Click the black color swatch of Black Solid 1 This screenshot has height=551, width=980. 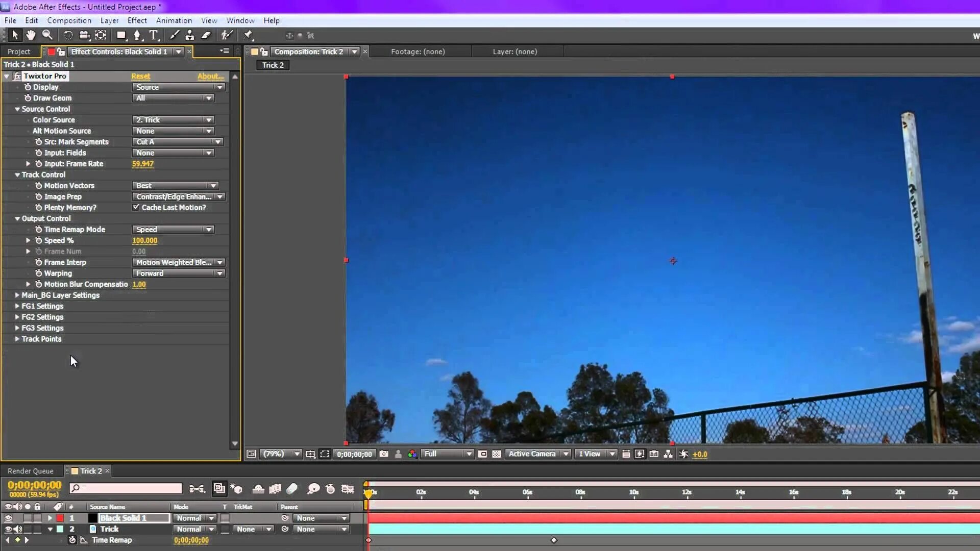pyautogui.click(x=92, y=518)
